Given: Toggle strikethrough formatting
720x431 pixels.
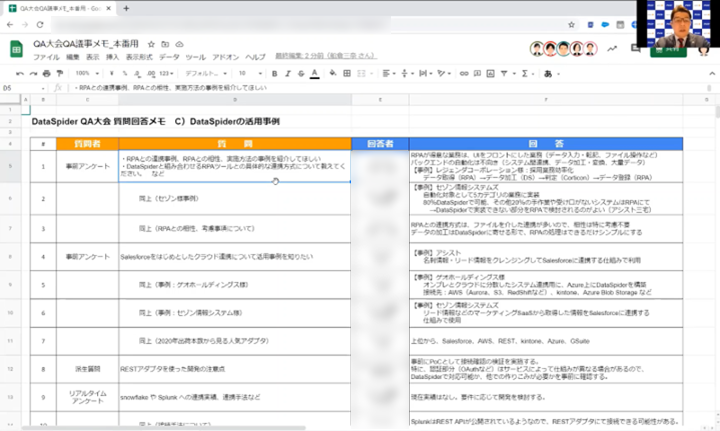Looking at the screenshot, I should (301, 73).
